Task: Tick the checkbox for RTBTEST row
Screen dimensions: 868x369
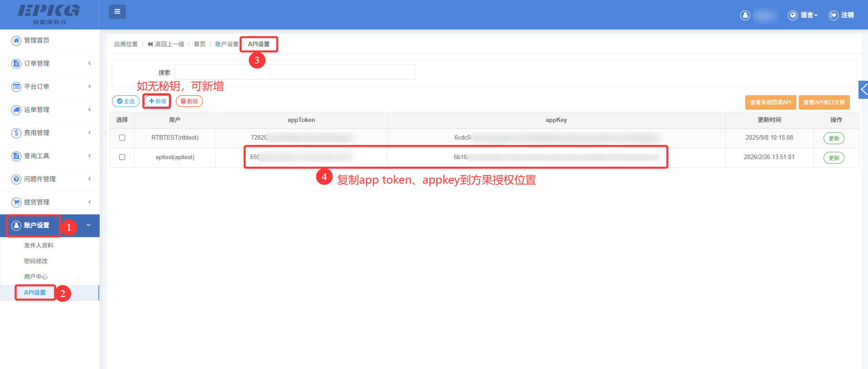Action: coord(122,137)
